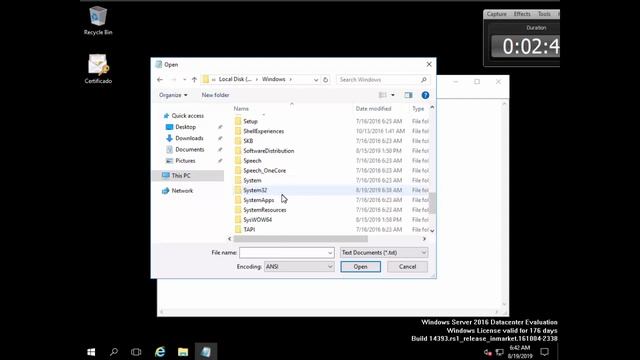This screenshot has height=360, width=640.
Task: Open the Action Center notification icon
Action: pos(544,352)
